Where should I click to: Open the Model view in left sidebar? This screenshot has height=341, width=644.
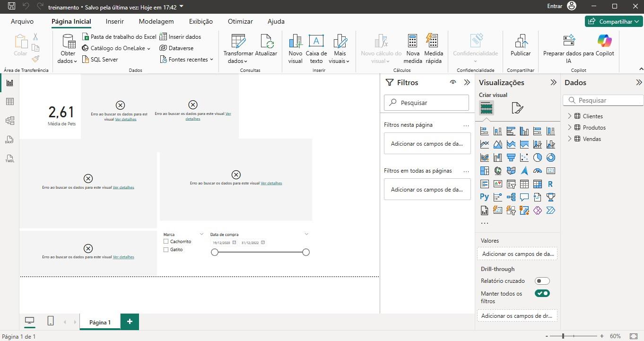pyautogui.click(x=10, y=121)
